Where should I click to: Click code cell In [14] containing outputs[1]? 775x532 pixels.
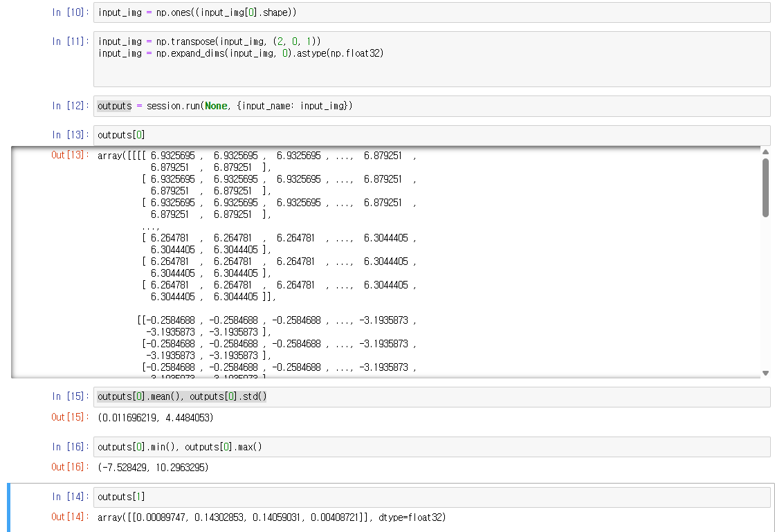432,497
